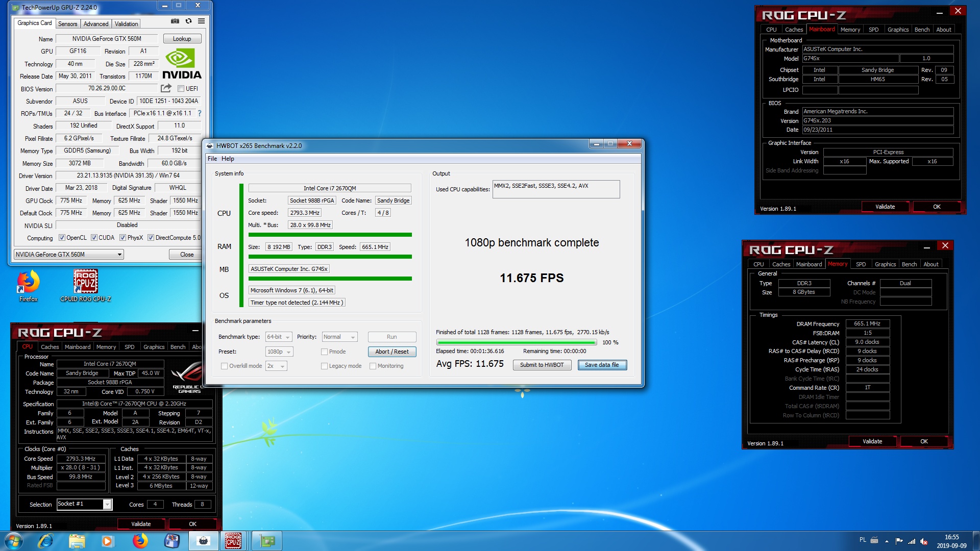The height and width of the screenshot is (551, 980).
Task: Open Windows Explorer from the taskbar
Action: click(x=77, y=541)
